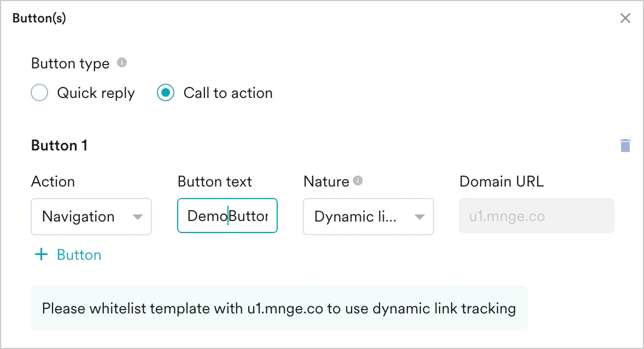Click the X icon to close Button(s) dialog
This screenshot has width=644, height=349.
(x=625, y=18)
